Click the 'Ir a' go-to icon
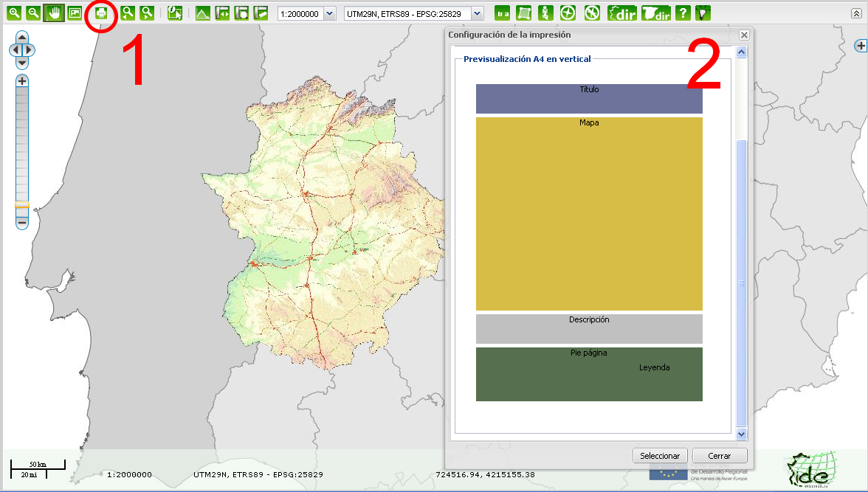 [x=502, y=13]
